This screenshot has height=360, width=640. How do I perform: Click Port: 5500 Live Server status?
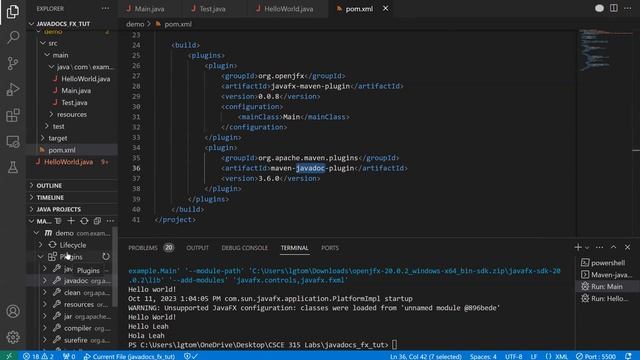pos(596,356)
